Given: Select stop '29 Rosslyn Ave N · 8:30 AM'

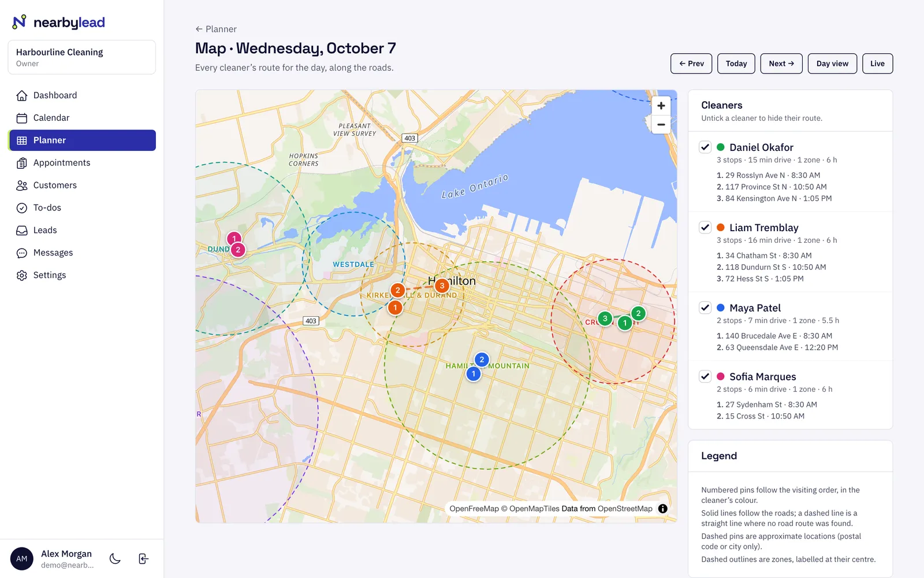Looking at the screenshot, I should [768, 175].
